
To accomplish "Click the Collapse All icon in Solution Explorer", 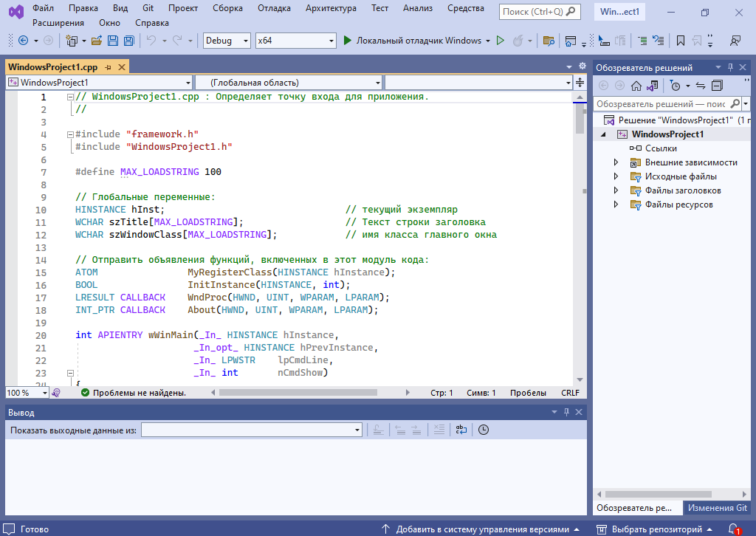I will click(x=716, y=86).
